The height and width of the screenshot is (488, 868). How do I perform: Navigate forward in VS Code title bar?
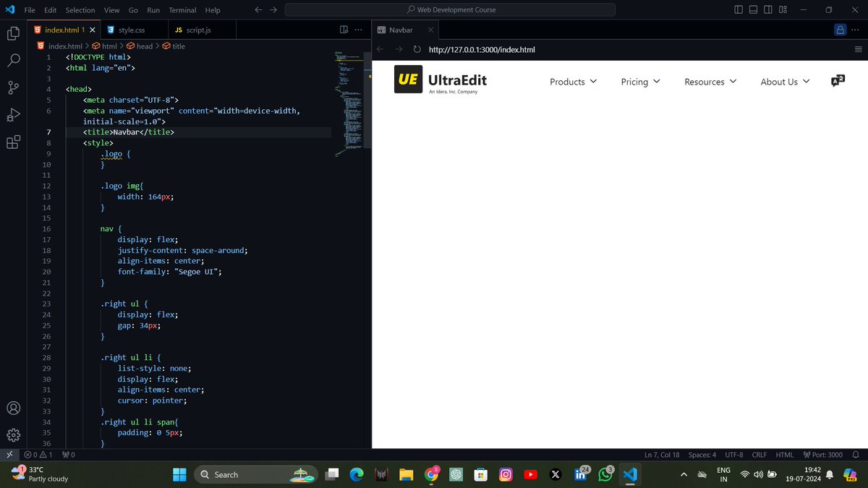coord(273,10)
